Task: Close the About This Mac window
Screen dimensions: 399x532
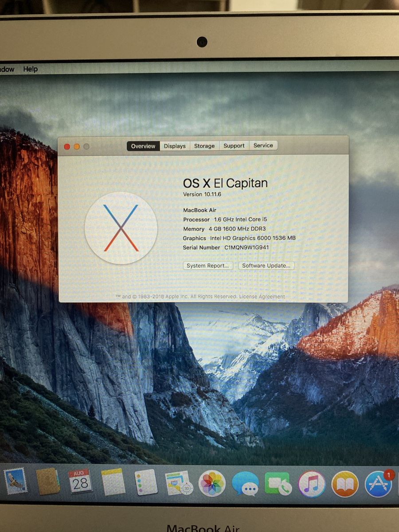Action: 67,147
